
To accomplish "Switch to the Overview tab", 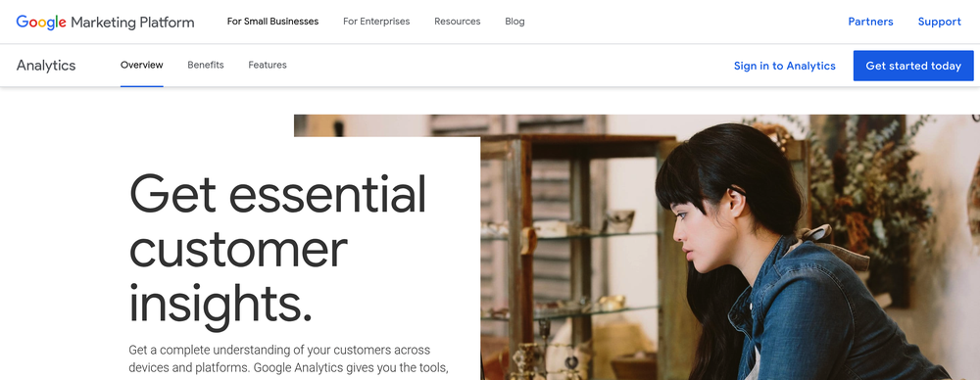I will [x=142, y=65].
